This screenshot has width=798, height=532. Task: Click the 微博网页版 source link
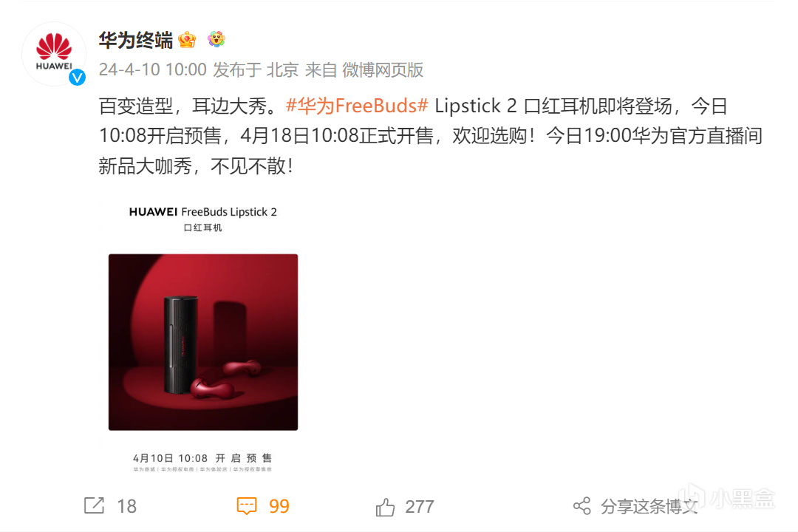[383, 69]
